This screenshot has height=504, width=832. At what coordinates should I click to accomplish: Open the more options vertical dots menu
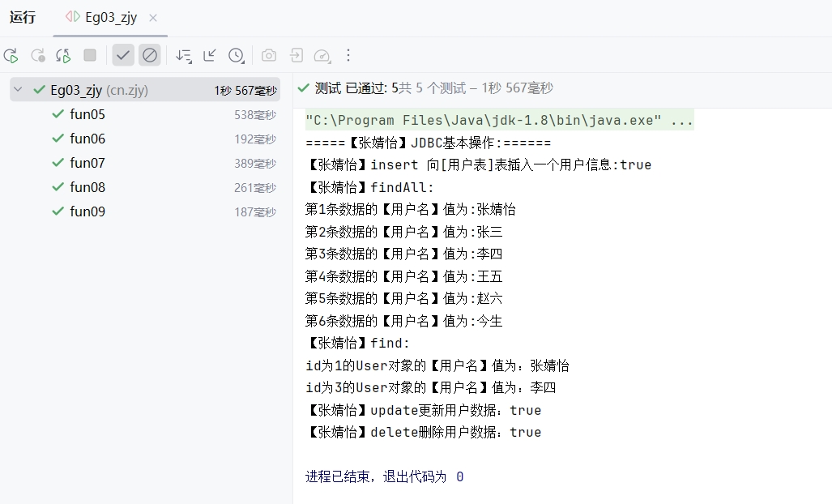coord(348,55)
